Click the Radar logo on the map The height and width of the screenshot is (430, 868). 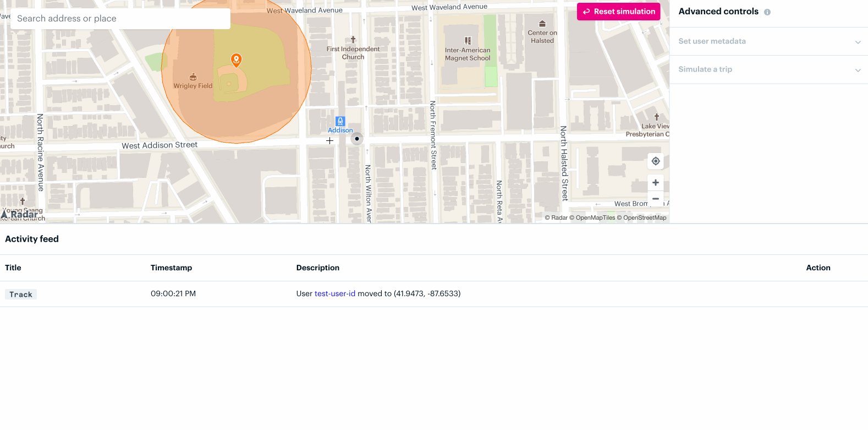click(20, 214)
